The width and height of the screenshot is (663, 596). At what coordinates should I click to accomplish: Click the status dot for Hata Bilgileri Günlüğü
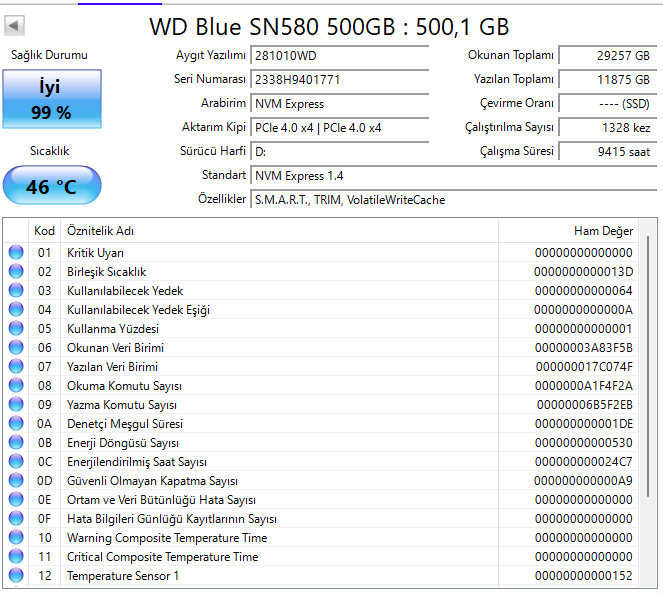[16, 519]
